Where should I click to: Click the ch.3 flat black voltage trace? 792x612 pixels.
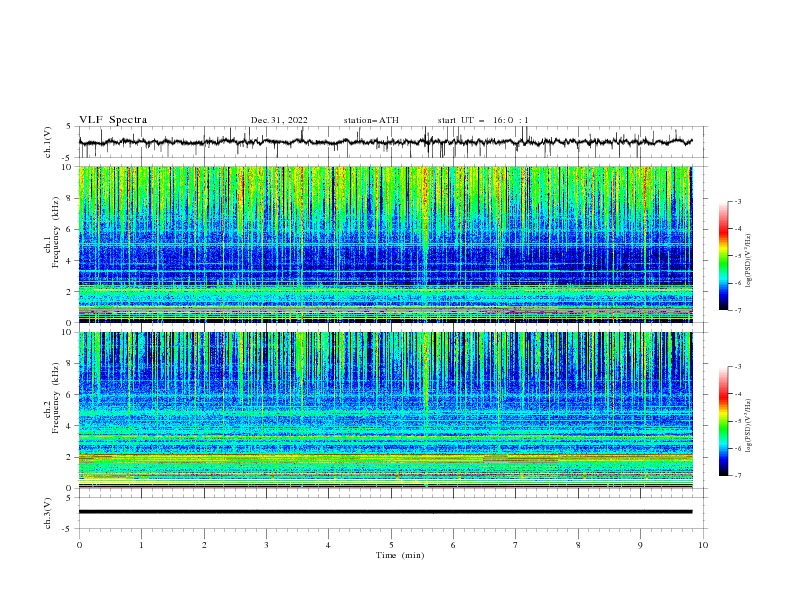pyautogui.click(x=385, y=512)
